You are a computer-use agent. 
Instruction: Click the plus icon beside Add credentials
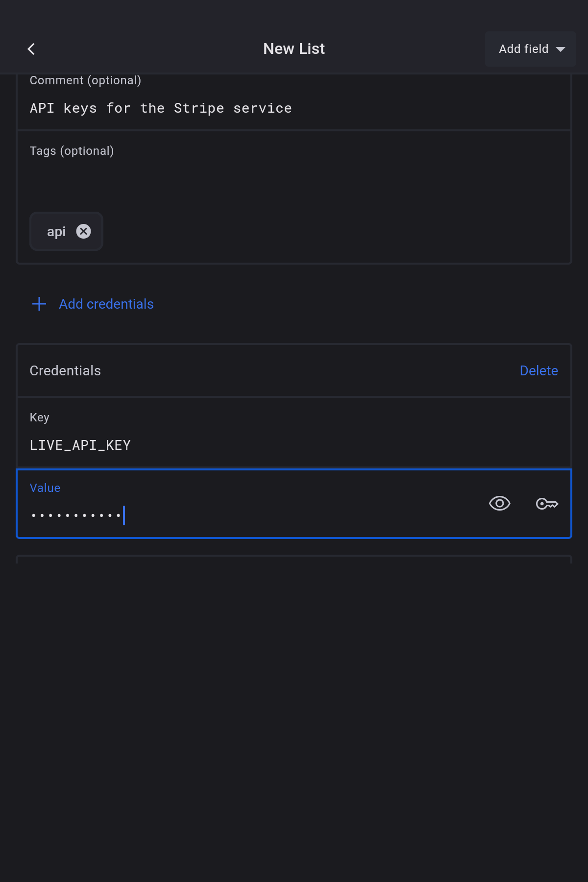(39, 304)
